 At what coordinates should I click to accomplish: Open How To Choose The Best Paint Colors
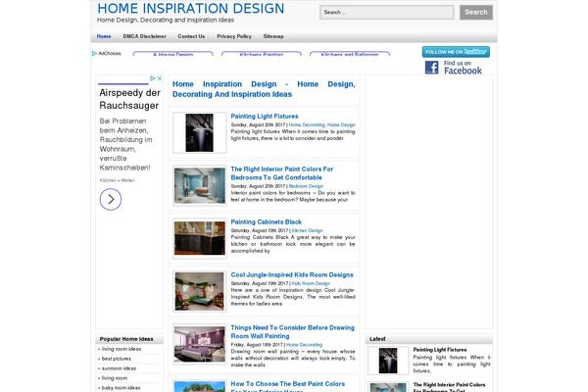(x=287, y=384)
